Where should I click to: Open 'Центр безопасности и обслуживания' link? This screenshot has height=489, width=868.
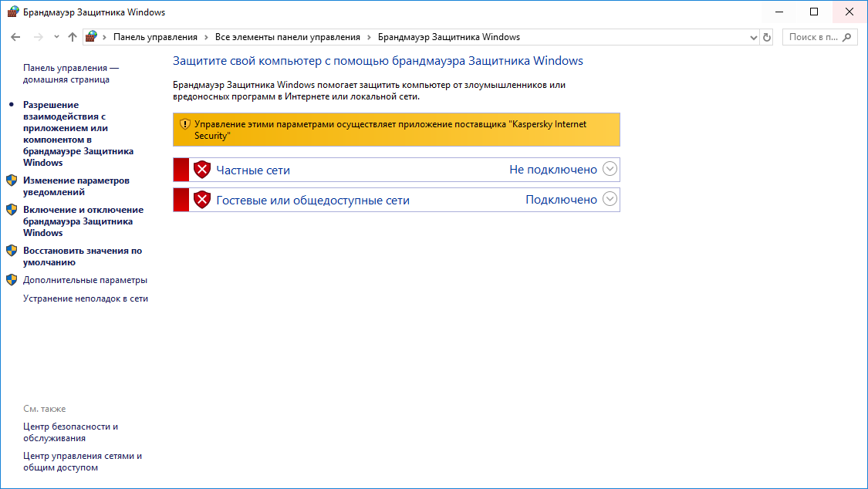tap(70, 432)
